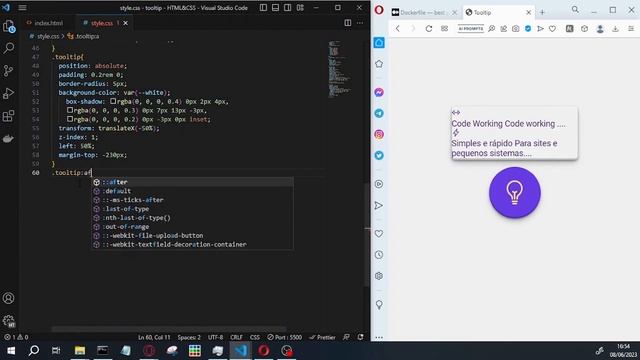Open Messenger in the Opera sidebar
Screen dimensions: 640x360
(x=379, y=92)
